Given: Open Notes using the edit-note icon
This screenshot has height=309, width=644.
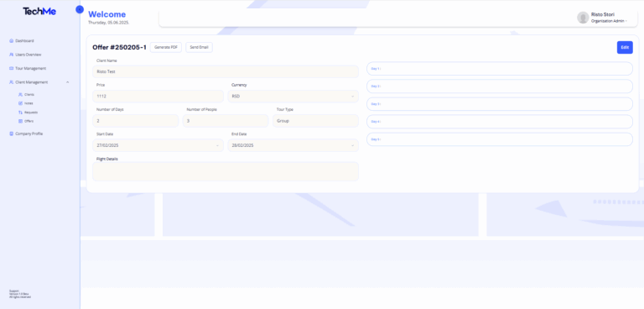Looking at the screenshot, I should [x=20, y=103].
